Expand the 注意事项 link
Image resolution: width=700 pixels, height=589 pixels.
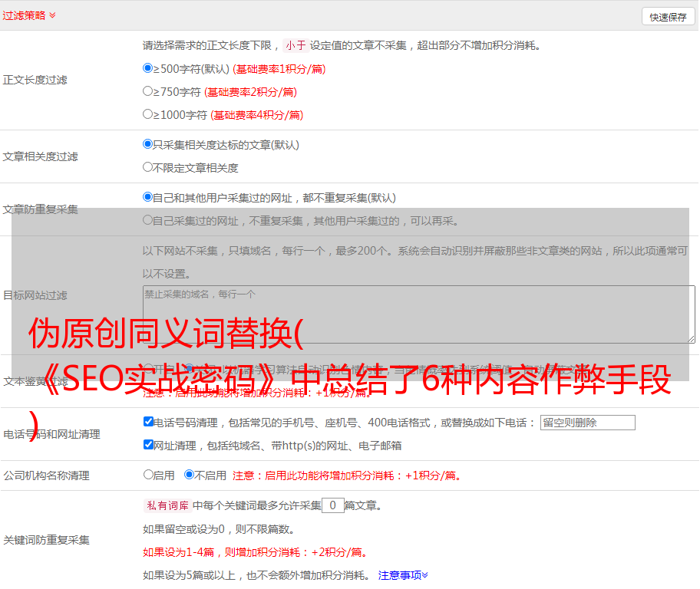click(x=403, y=575)
